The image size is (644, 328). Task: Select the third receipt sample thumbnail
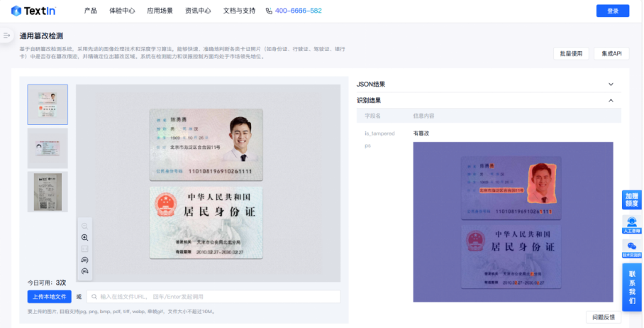pos(48,192)
